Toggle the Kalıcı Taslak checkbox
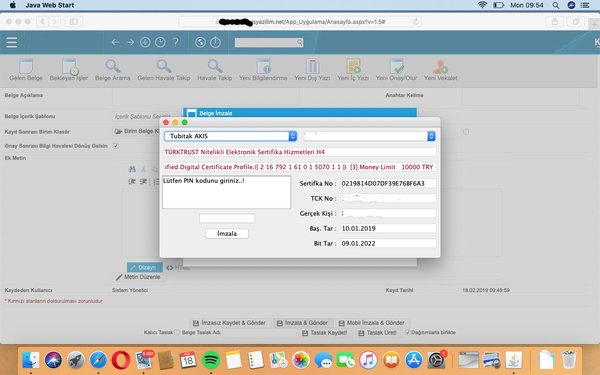This screenshot has height=375, width=600. tap(177, 333)
